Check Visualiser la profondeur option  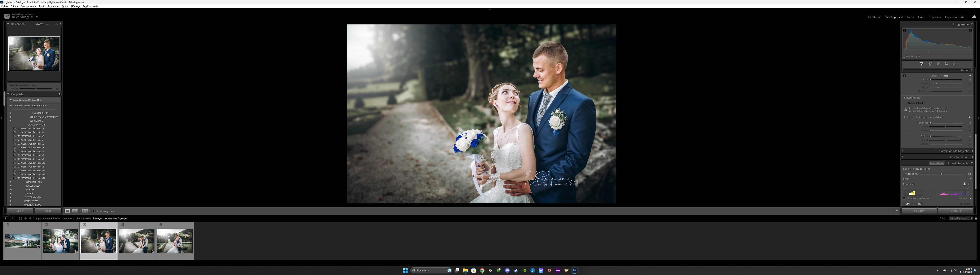point(905,199)
